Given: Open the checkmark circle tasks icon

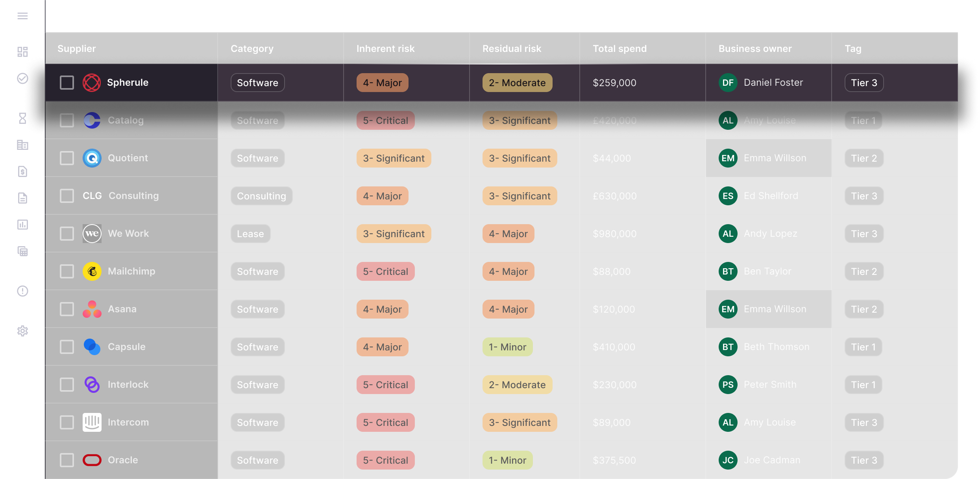Looking at the screenshot, I should pyautogui.click(x=22, y=79).
